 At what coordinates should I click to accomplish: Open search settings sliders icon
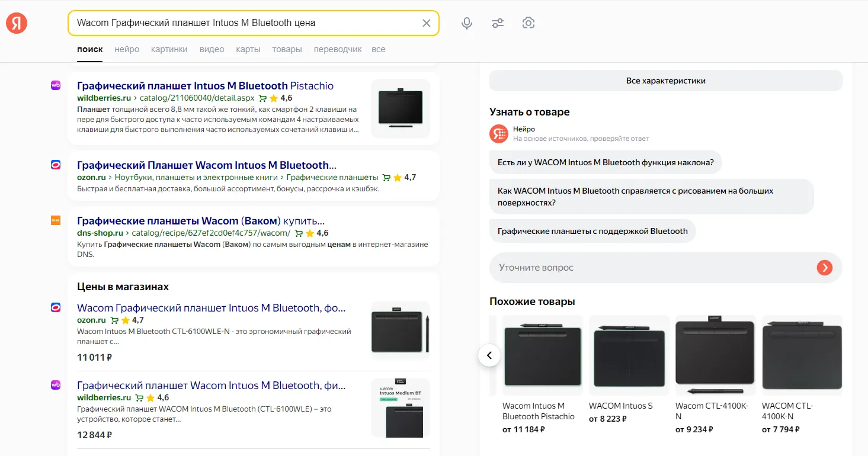click(x=498, y=23)
